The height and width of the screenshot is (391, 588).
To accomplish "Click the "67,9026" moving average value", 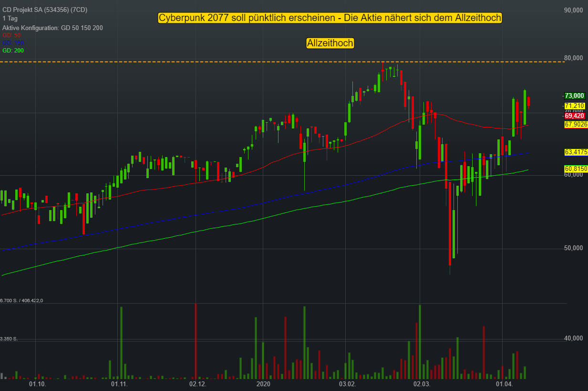I will [576, 124].
